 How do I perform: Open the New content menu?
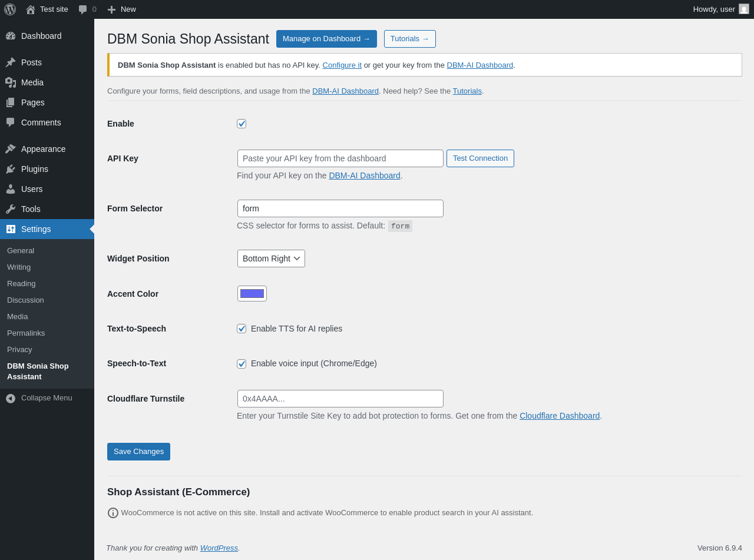(122, 9)
